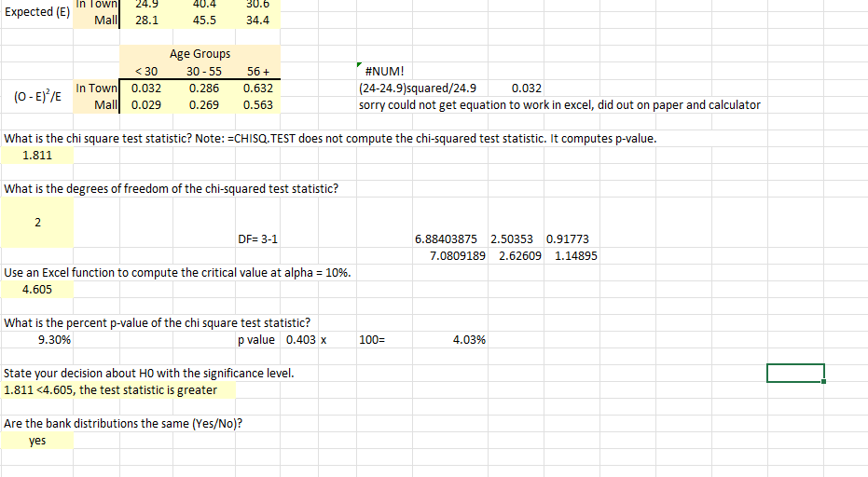Viewport: 868px width, 477px height.
Task: Select the Mall 30 - 55 value 0.269
Action: pos(203,104)
